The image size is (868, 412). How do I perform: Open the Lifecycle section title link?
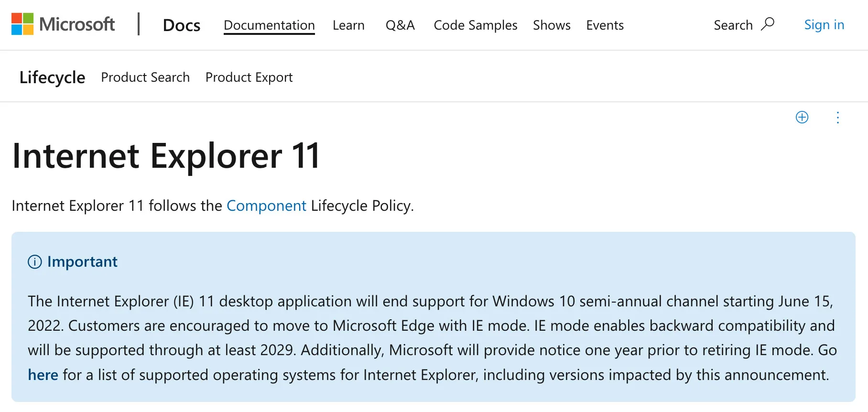pyautogui.click(x=52, y=77)
